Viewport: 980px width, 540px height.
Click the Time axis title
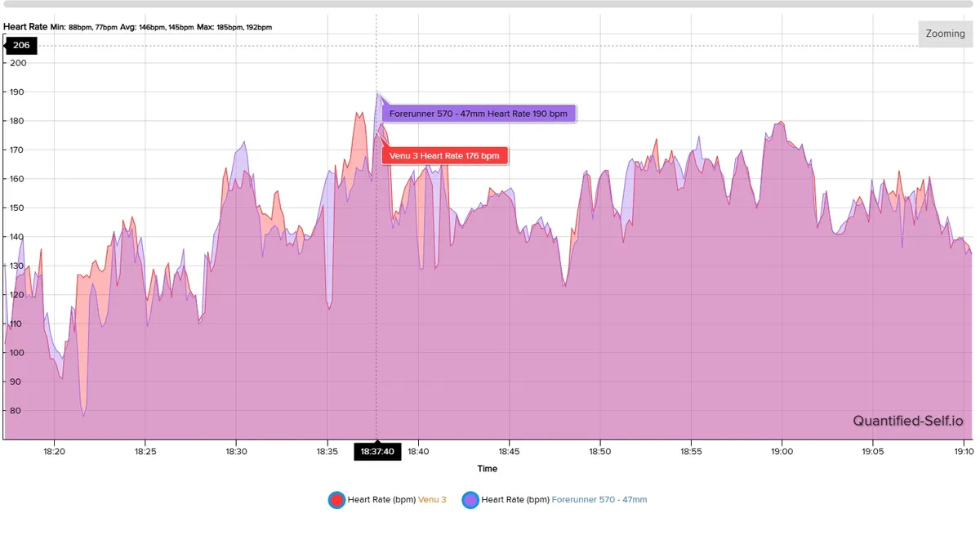pyautogui.click(x=487, y=469)
